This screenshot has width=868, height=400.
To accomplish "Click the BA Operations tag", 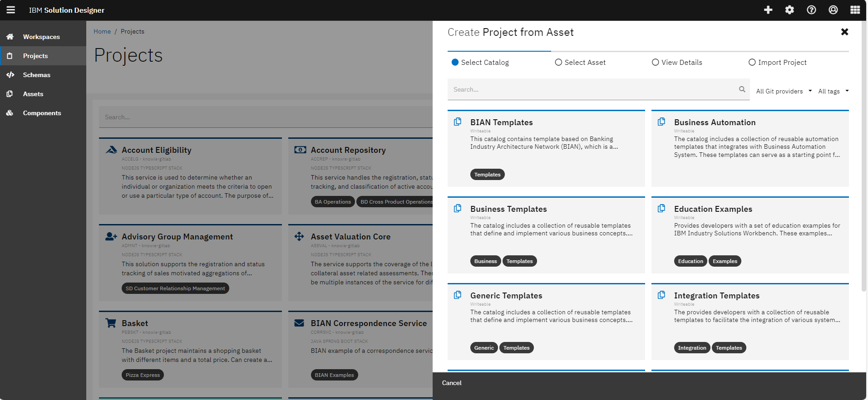I will point(333,202).
